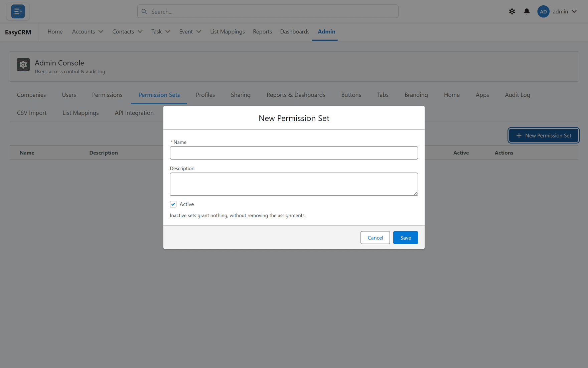Switch to the Companies tab
Image resolution: width=588 pixels, height=368 pixels.
[x=31, y=95]
